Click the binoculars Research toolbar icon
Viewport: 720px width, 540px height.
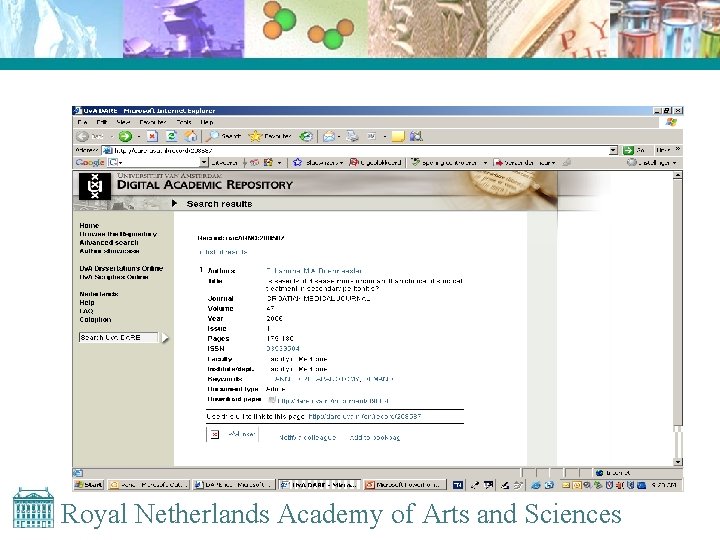point(416,136)
